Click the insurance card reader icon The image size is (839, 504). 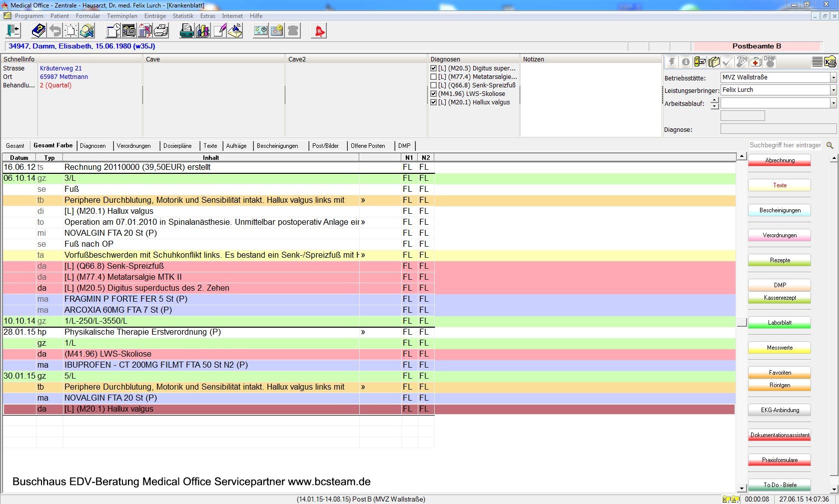click(x=261, y=31)
